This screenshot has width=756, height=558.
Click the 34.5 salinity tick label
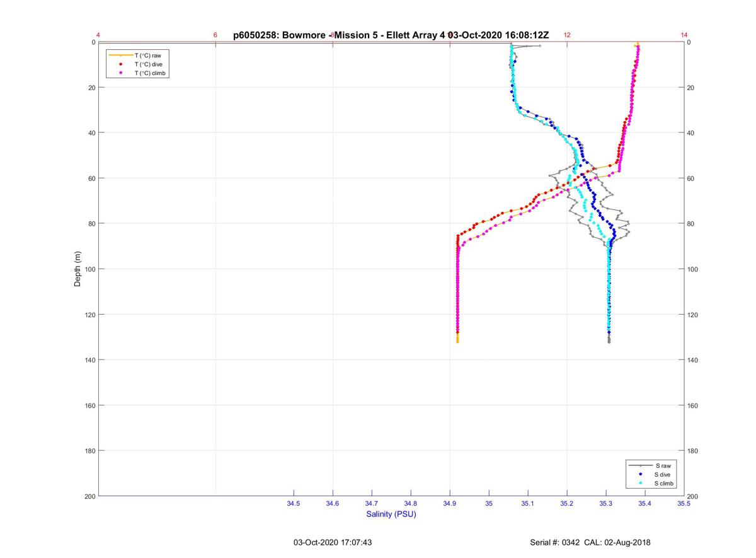pos(294,504)
